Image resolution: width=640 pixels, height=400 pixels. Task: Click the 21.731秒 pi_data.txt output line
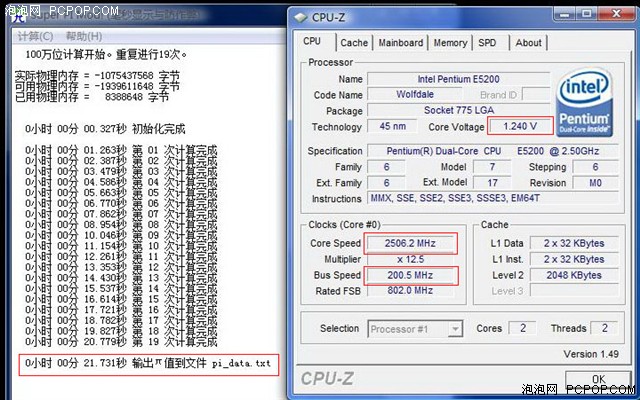pyautogui.click(x=149, y=364)
